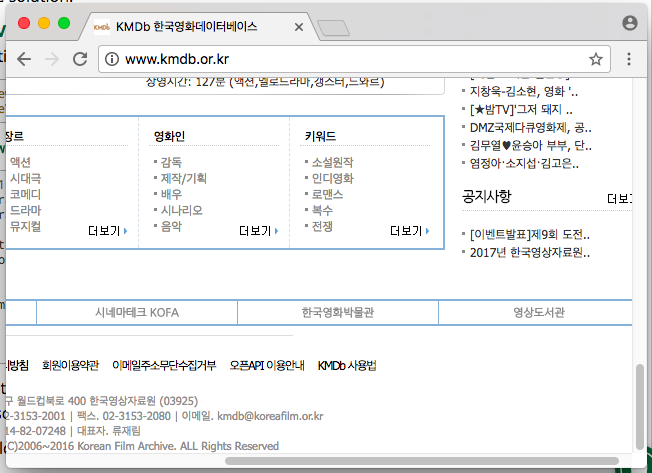Click the browser forward arrow
The image size is (652, 473).
pos(52,59)
